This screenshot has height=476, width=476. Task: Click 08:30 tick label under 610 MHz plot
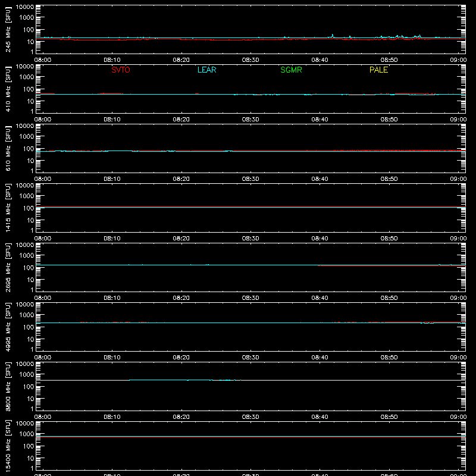click(250, 179)
